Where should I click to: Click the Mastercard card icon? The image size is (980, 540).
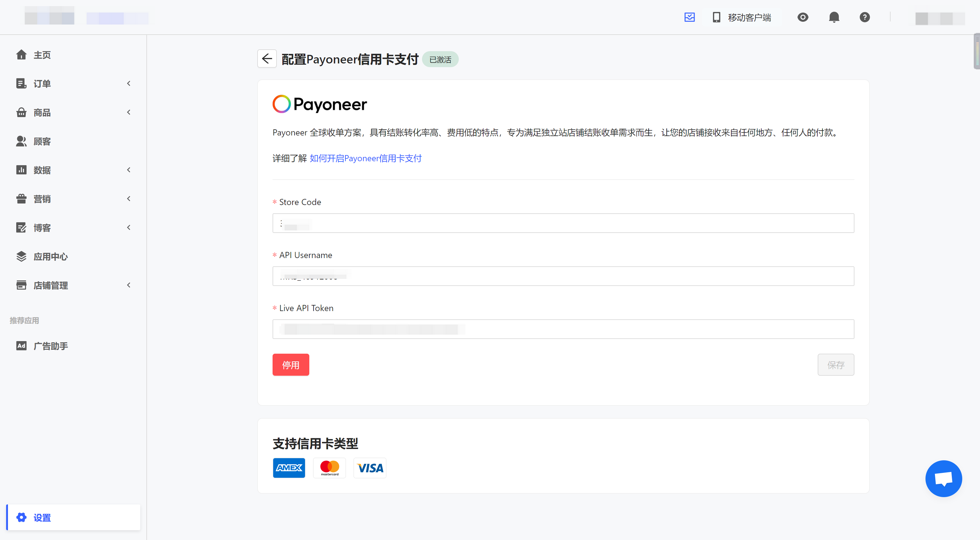330,468
